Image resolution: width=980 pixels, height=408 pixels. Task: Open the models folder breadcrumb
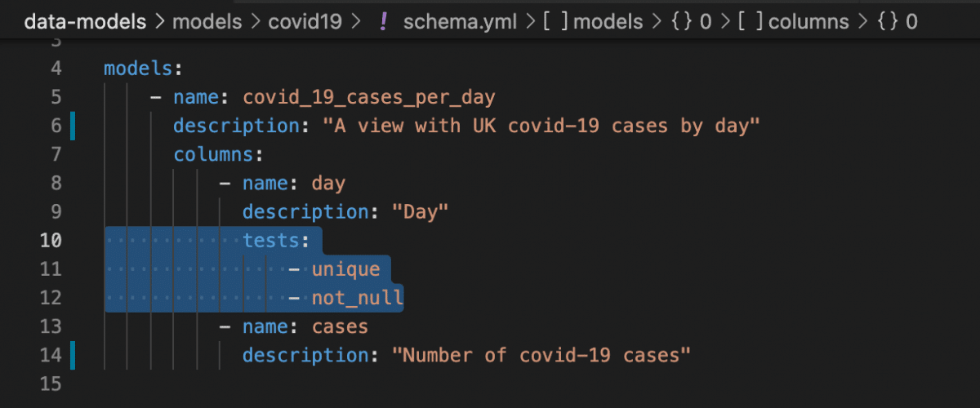pos(207,21)
